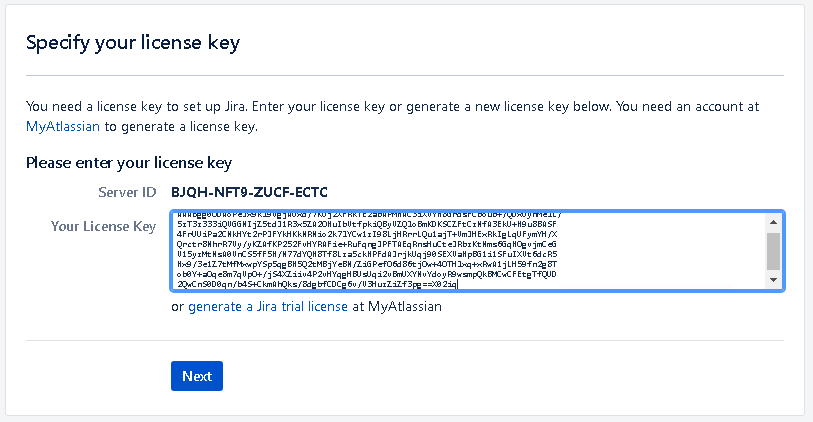Screen dimensions: 813x422
Task: Click the "Your License Key" field label
Action: 103,226
